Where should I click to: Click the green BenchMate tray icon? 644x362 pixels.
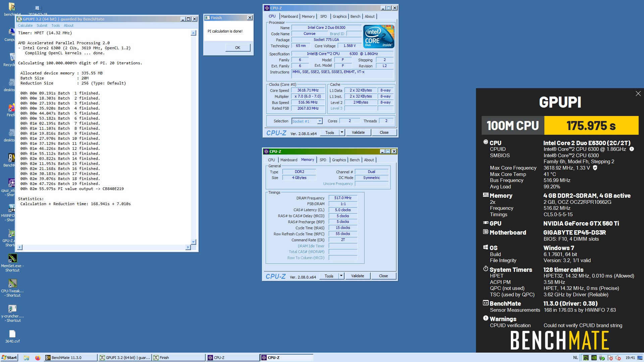(x=586, y=358)
